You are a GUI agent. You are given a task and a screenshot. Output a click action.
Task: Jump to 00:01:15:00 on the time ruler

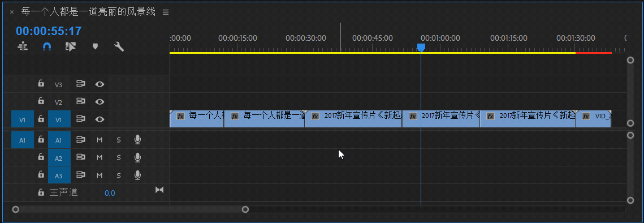pos(508,38)
